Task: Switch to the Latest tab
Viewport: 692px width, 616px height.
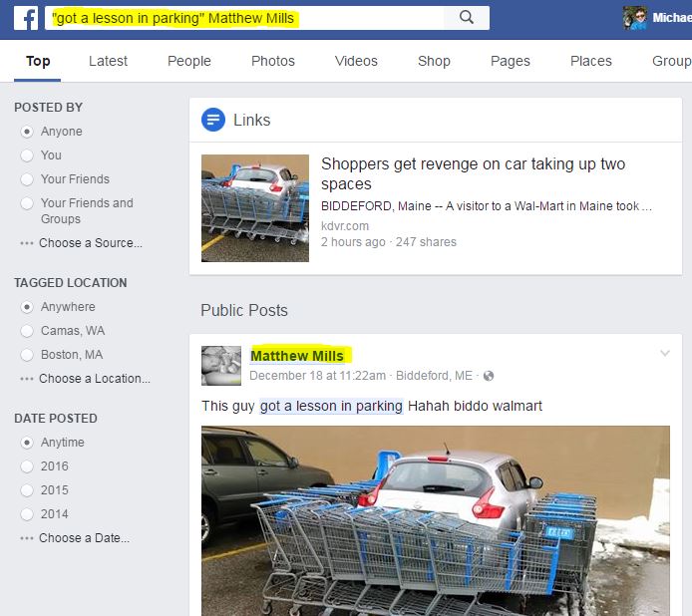Action: click(x=108, y=61)
